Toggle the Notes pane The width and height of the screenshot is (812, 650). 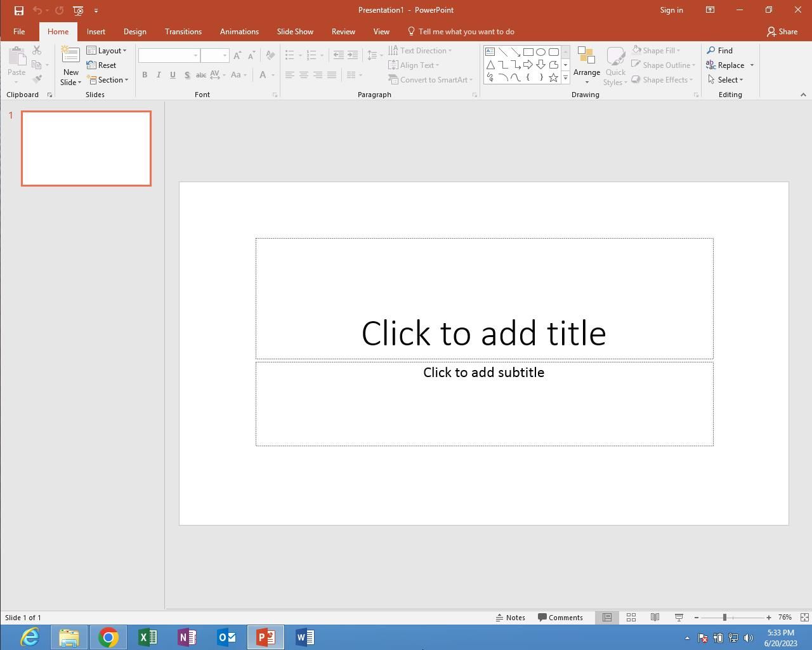[x=511, y=617]
